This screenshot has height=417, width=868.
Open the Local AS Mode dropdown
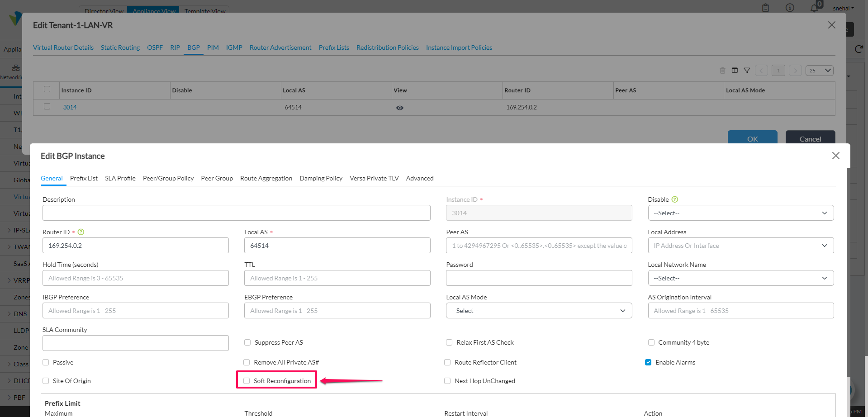tap(539, 311)
